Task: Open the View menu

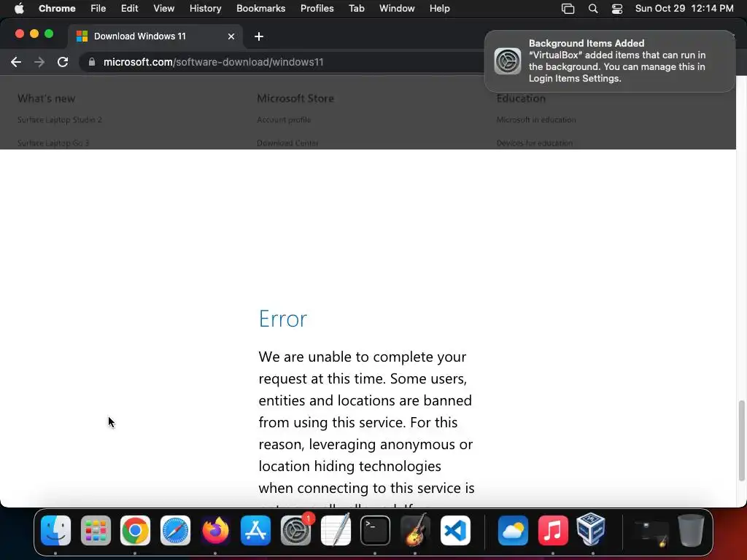Action: [164, 9]
